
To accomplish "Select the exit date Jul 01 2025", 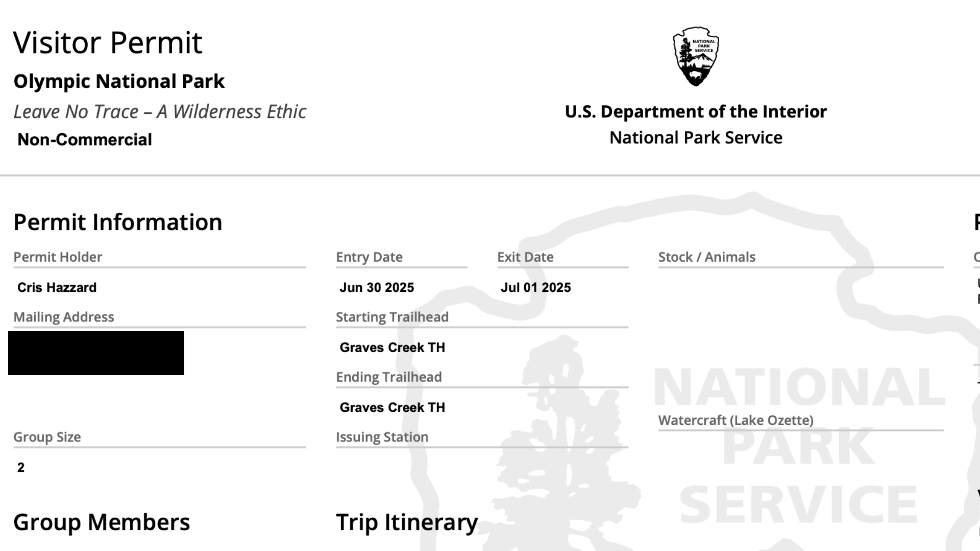I will 535,288.
